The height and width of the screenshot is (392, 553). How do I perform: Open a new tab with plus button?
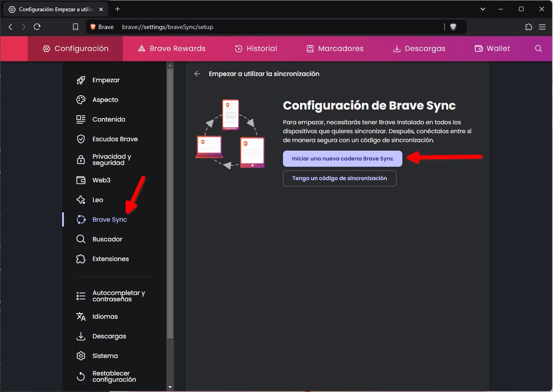[118, 9]
